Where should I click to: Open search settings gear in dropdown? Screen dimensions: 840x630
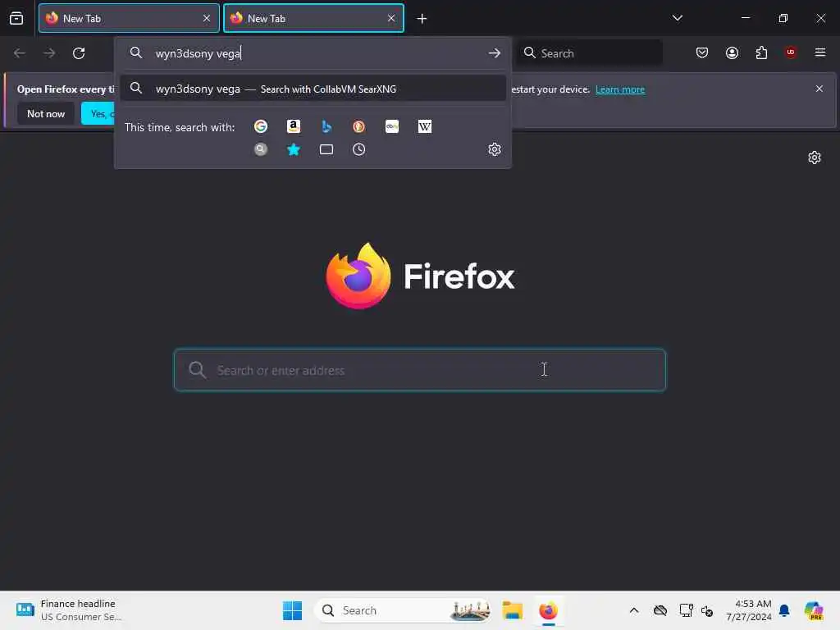pyautogui.click(x=495, y=149)
